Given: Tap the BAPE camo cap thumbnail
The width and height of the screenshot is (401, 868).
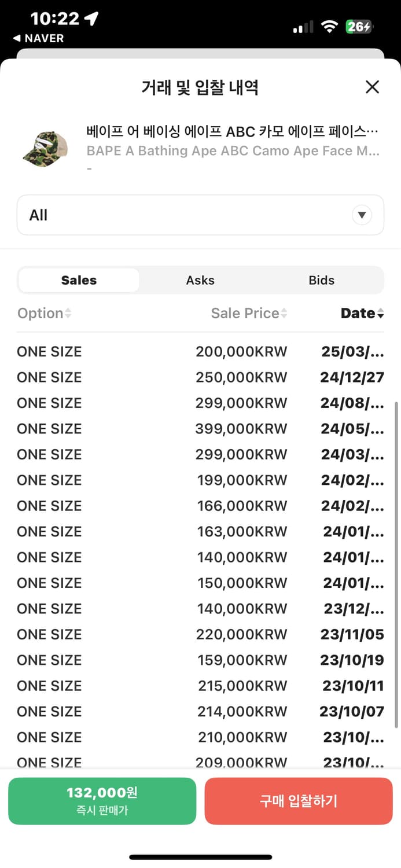Looking at the screenshot, I should coord(45,148).
